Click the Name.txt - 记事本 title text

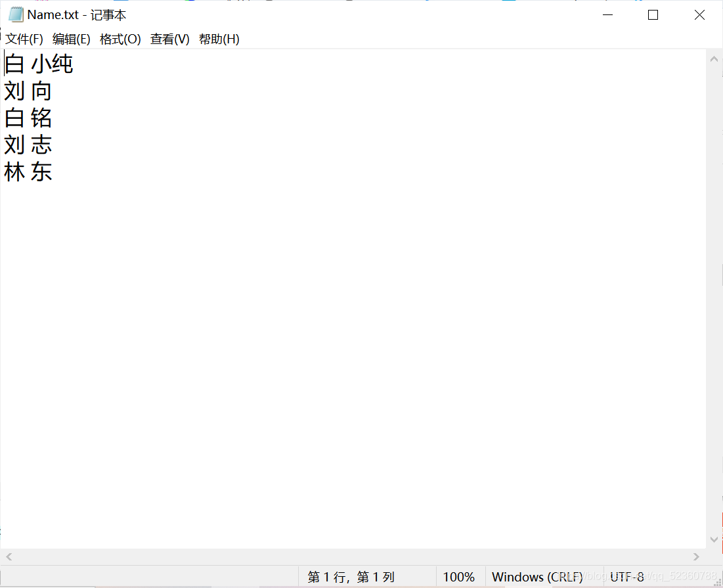click(77, 15)
